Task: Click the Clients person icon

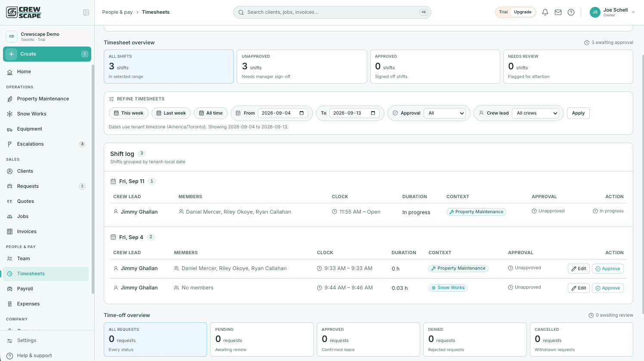Action: tap(10, 171)
